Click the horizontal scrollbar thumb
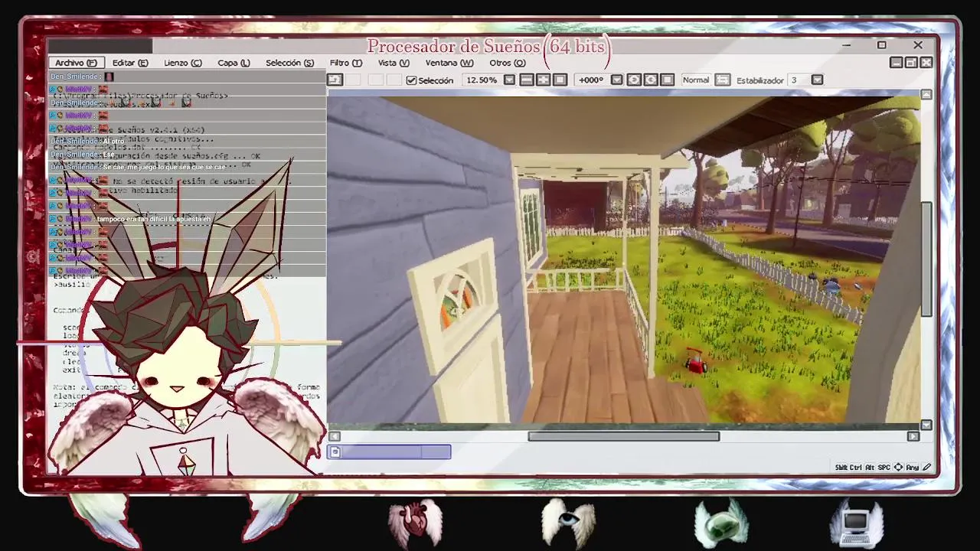The height and width of the screenshot is (551, 980). [624, 436]
